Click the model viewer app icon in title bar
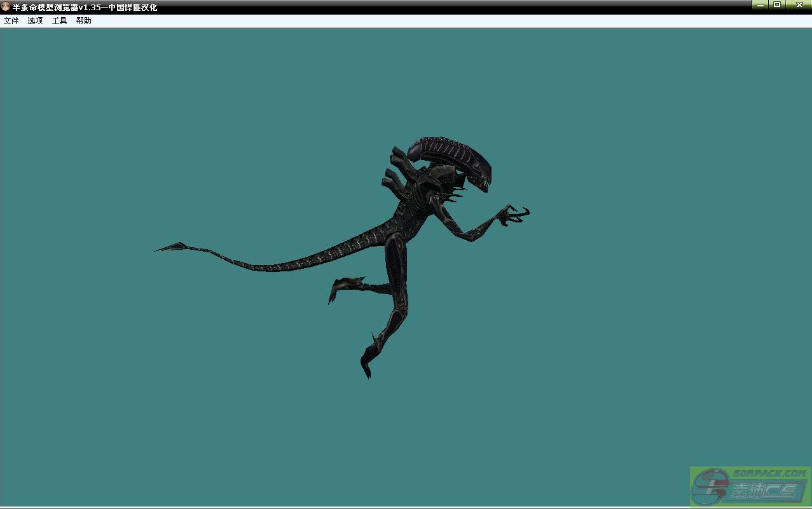 point(6,6)
